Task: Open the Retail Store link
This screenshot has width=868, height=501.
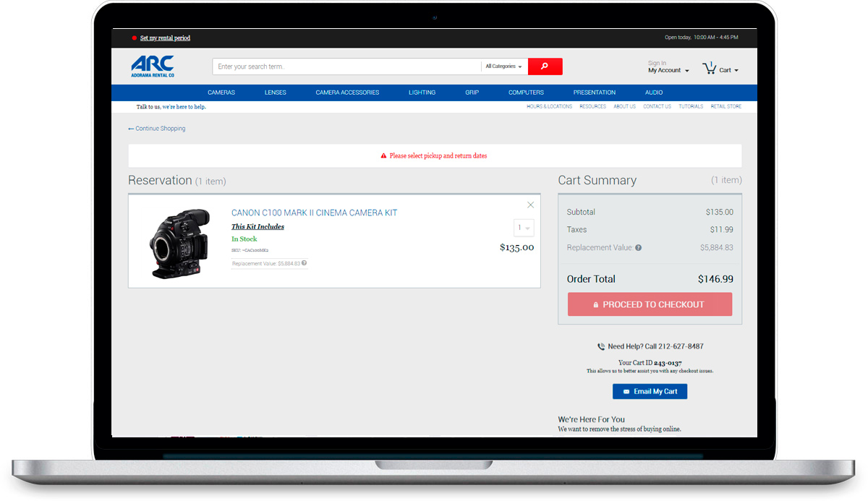Action: coord(726,106)
